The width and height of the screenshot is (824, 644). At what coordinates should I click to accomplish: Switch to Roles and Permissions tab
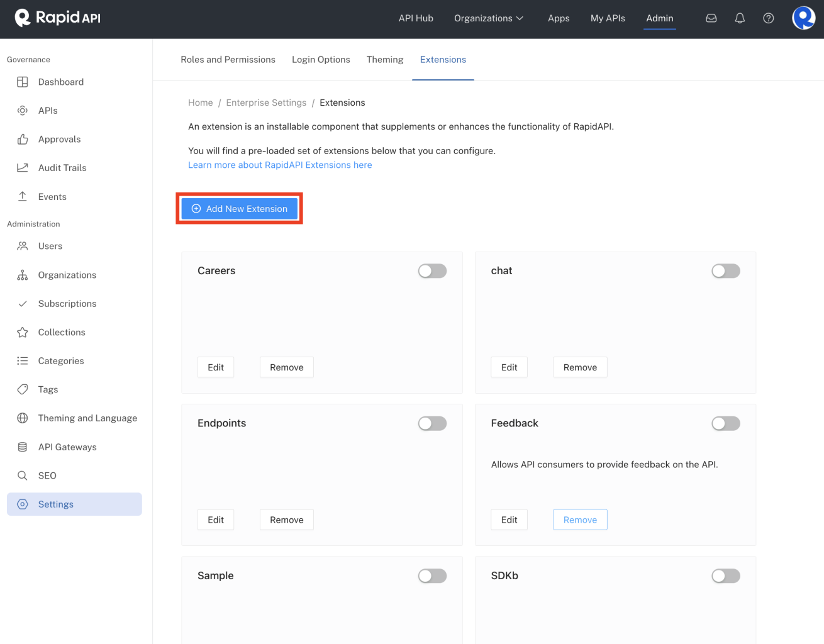[x=228, y=60]
